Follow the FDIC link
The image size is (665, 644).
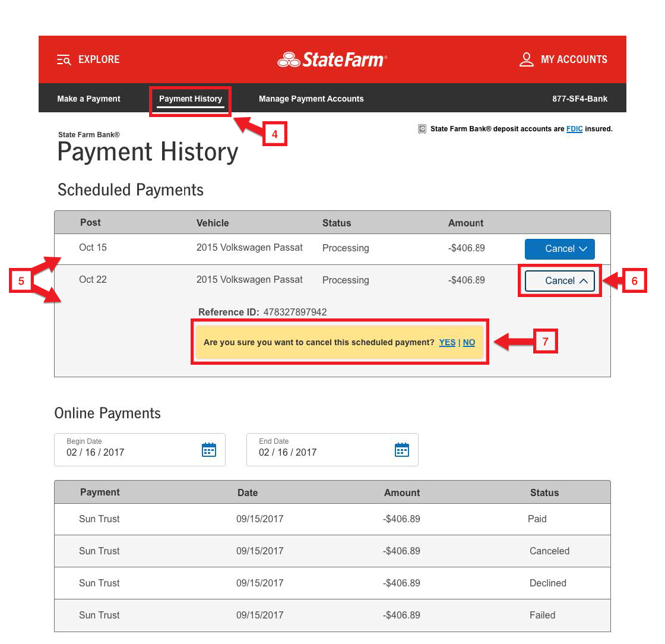tap(574, 129)
